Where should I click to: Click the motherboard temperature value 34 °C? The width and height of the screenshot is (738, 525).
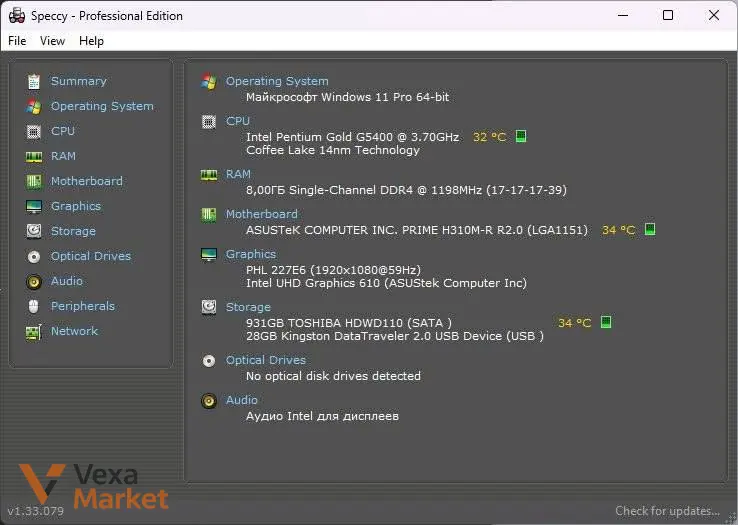[x=619, y=230]
